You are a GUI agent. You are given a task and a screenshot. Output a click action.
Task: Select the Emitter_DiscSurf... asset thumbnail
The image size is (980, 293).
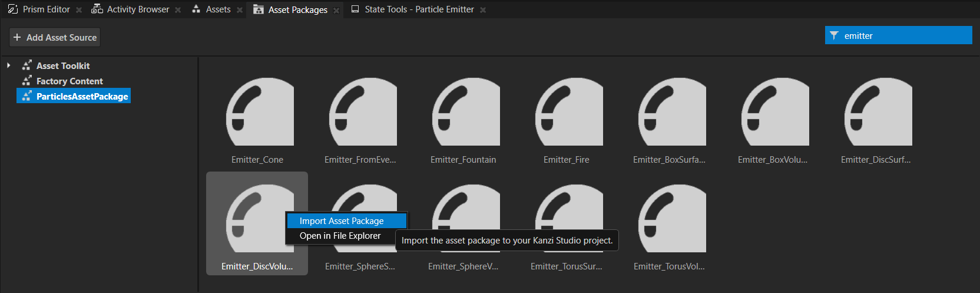(x=878, y=111)
